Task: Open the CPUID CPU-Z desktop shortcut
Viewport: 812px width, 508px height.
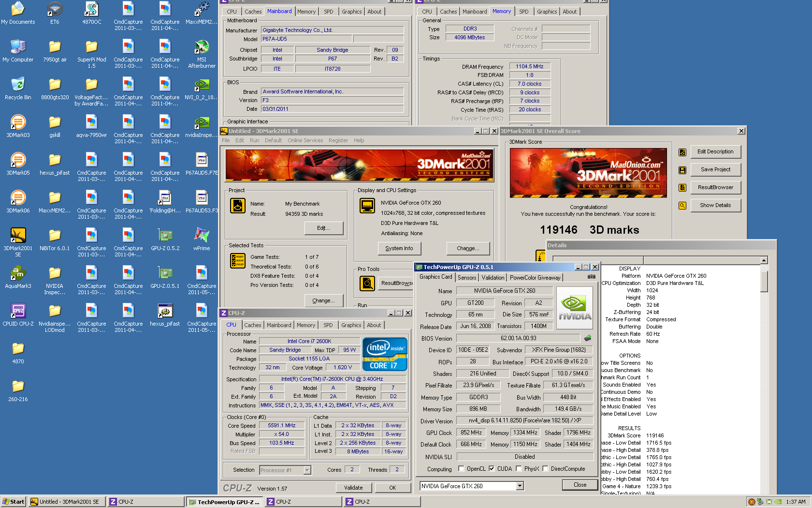Action: pos(18,314)
